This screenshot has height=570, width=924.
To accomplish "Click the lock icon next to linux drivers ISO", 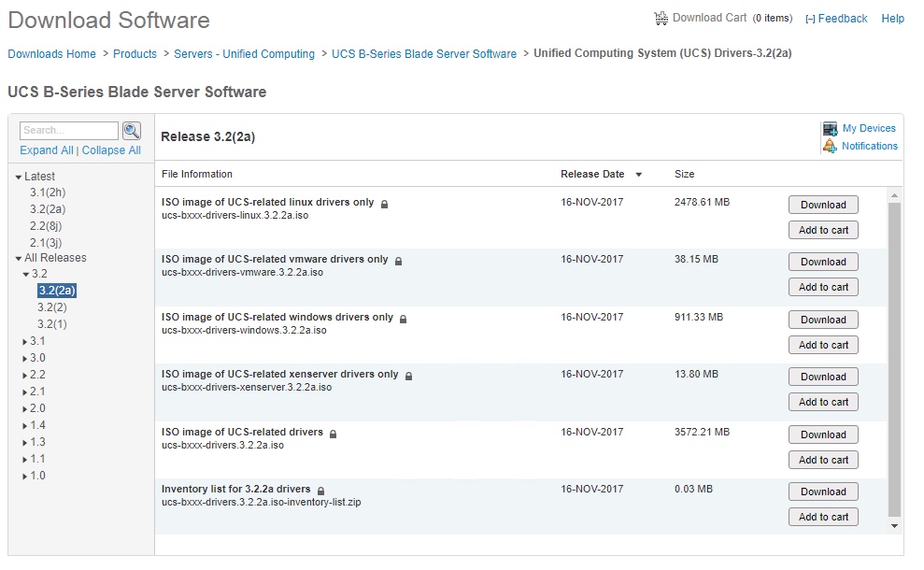I will pyautogui.click(x=384, y=203).
